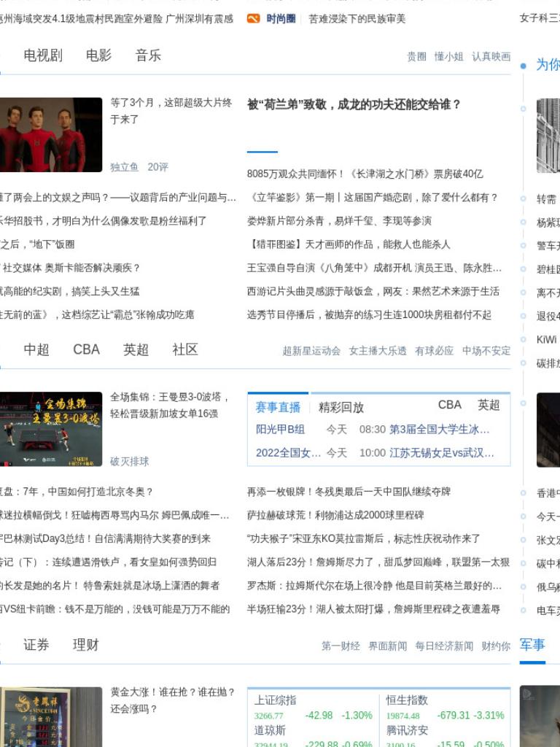
Task: Filter live schedule by 英超
Action: 489,405
